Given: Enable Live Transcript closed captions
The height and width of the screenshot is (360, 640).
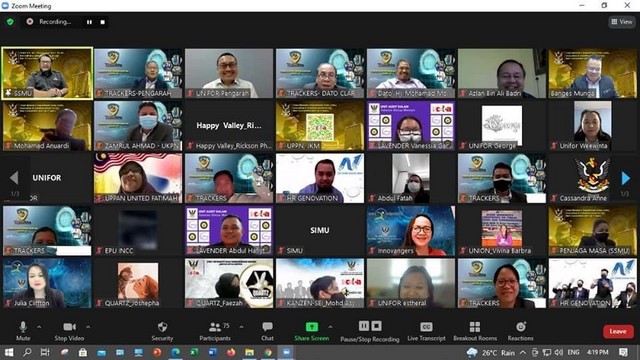Looking at the screenshot, I should click(x=426, y=331).
